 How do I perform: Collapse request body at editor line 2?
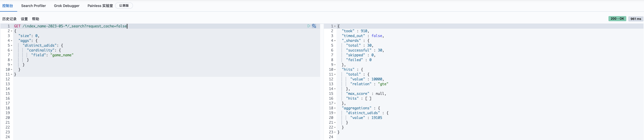click(x=12, y=31)
